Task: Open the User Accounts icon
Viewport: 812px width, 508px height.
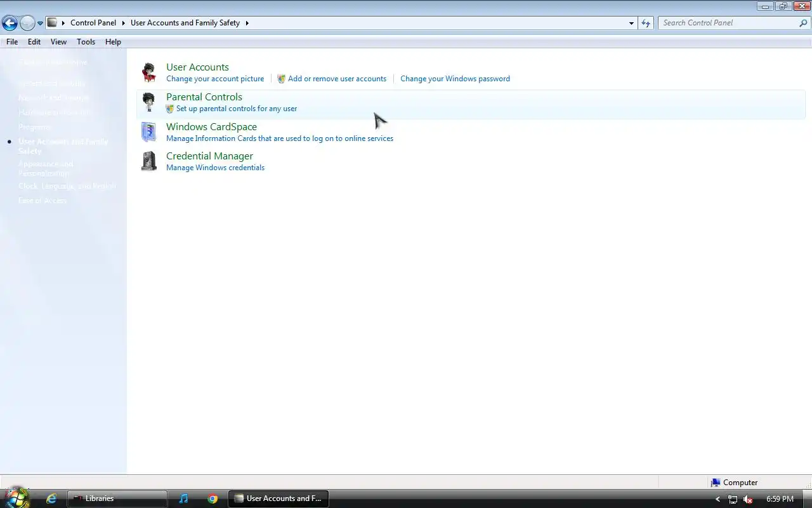Action: tap(149, 72)
